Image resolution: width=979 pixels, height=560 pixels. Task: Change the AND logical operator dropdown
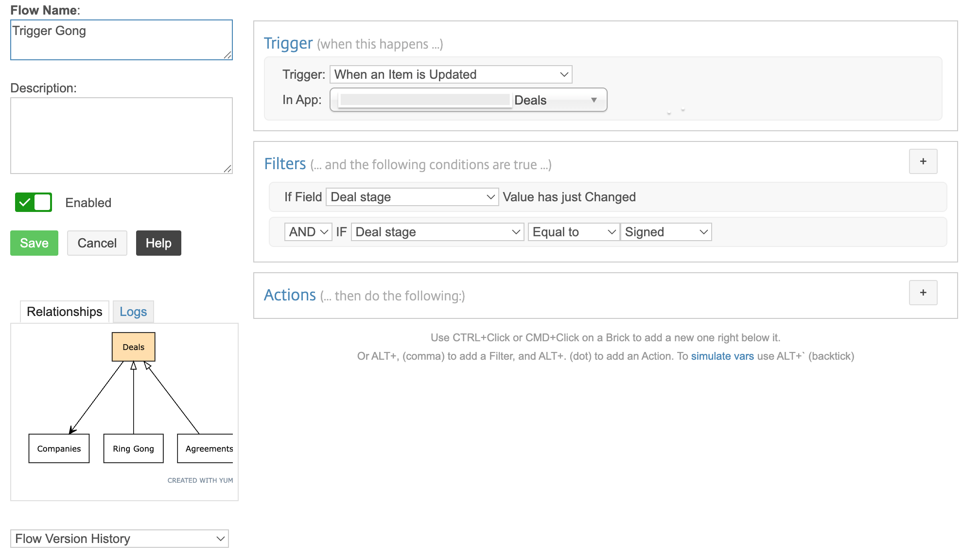[x=308, y=232]
